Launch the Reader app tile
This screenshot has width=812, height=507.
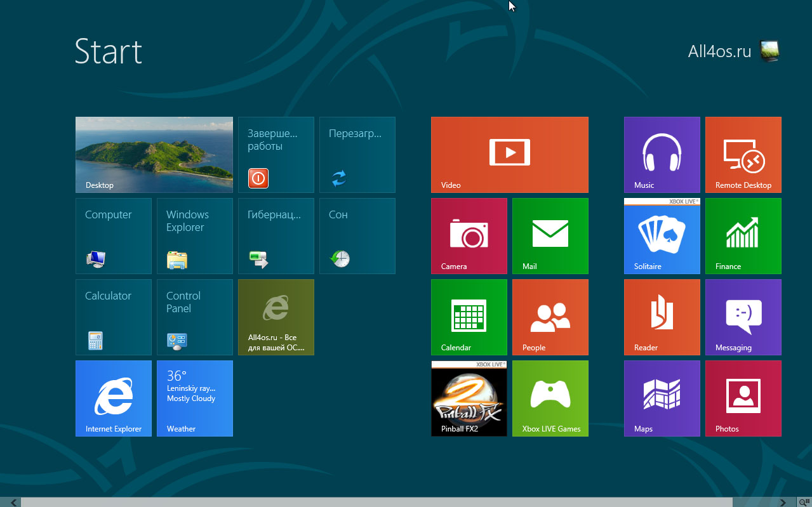pyautogui.click(x=662, y=317)
